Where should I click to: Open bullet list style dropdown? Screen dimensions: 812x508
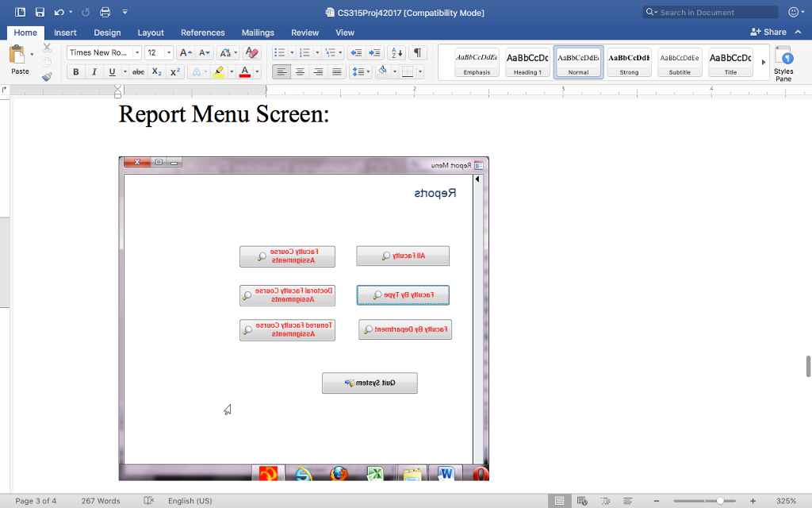pyautogui.click(x=292, y=52)
